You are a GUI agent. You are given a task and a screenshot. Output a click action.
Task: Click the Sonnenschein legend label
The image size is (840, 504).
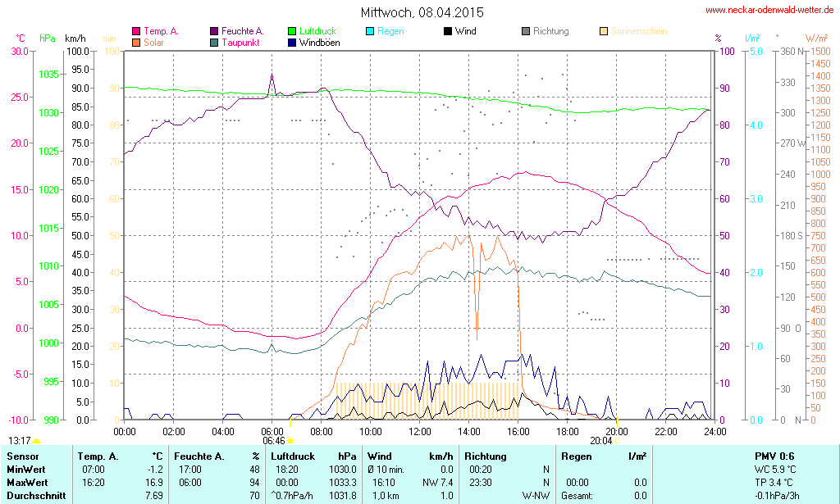[639, 32]
